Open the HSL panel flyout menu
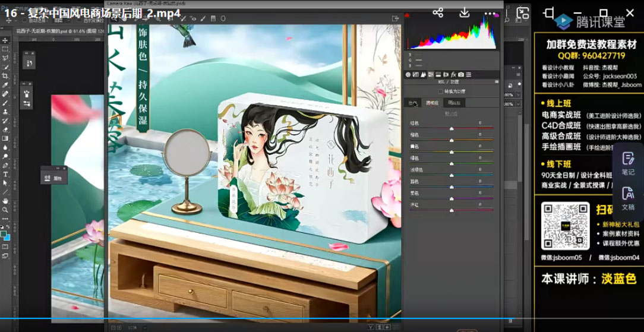Image resolution: width=644 pixels, height=332 pixels. click(497, 82)
